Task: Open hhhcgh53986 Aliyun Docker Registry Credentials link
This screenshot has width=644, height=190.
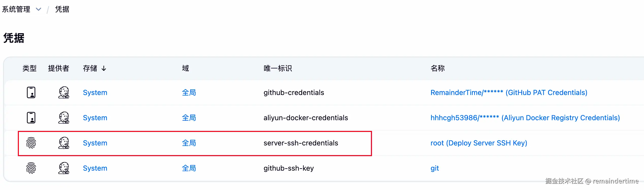Action: point(525,118)
